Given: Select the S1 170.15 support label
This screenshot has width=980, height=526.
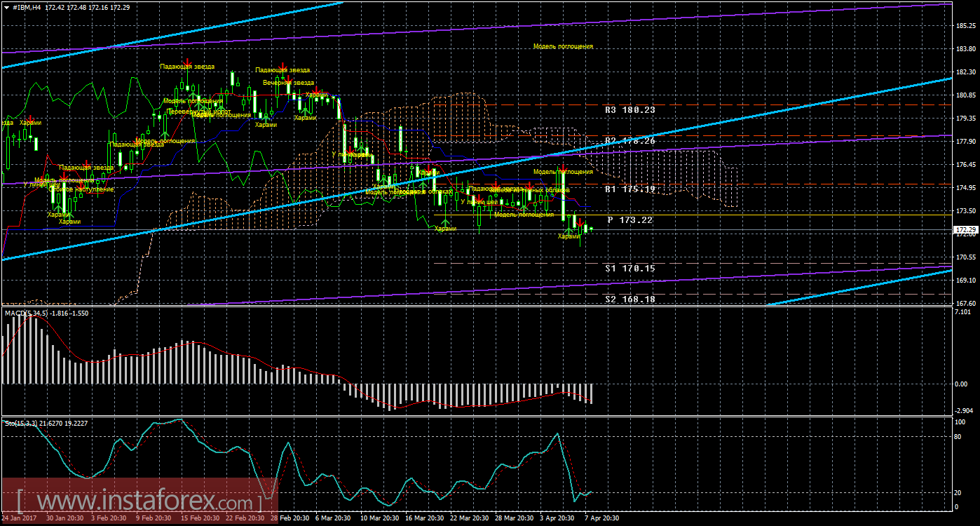Looking at the screenshot, I should point(630,269).
